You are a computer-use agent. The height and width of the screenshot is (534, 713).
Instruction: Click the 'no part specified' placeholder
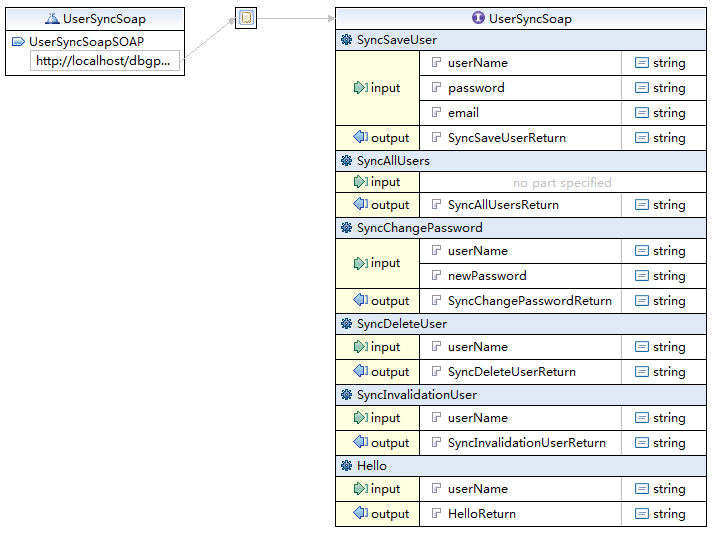[x=562, y=183]
